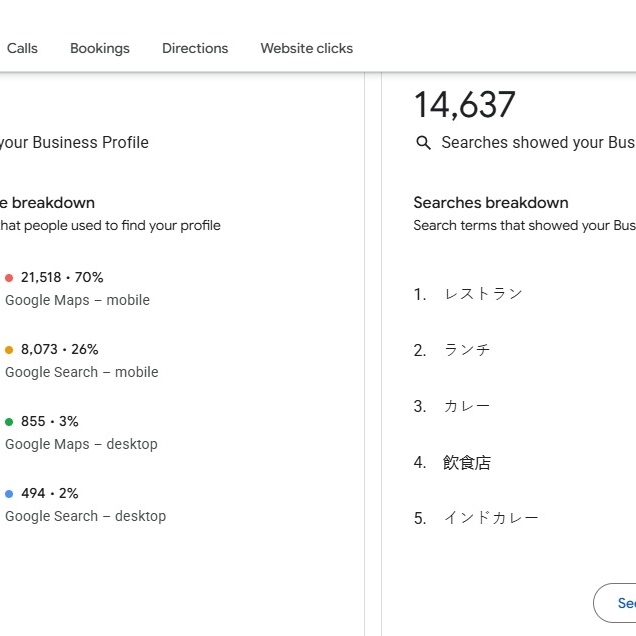Select search term 飲食店

(467, 462)
